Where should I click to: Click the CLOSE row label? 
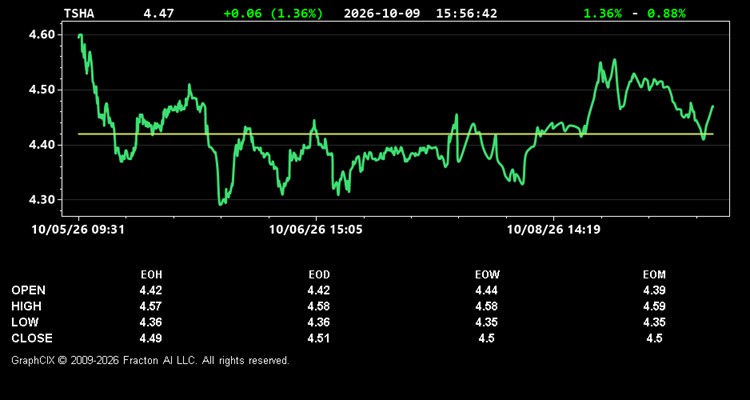(32, 338)
